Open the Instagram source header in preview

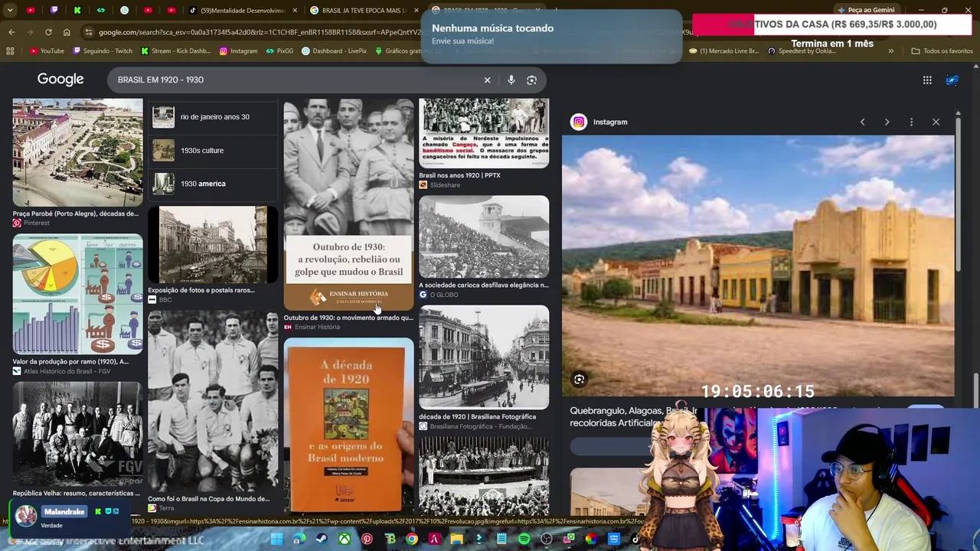pyautogui.click(x=599, y=122)
